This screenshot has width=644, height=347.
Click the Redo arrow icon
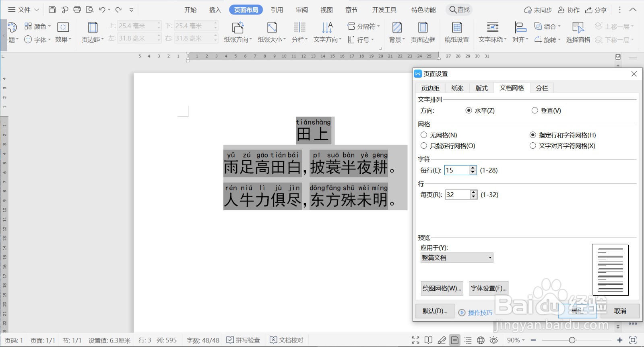[118, 10]
